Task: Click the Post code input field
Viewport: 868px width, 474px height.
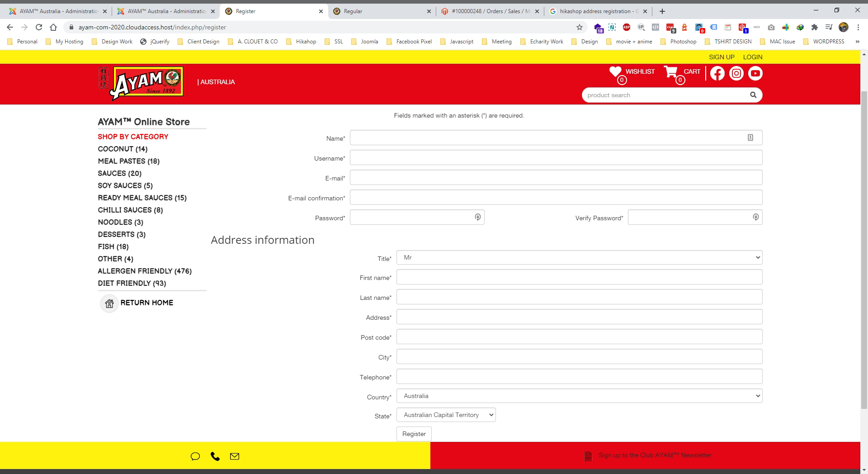Action: point(580,337)
